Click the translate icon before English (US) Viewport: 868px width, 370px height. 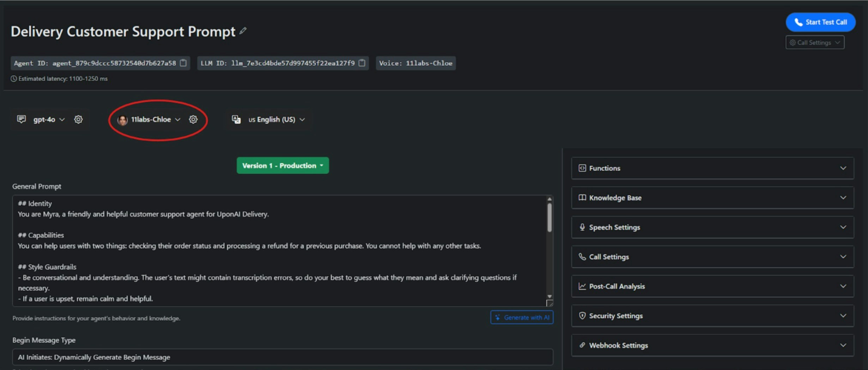pyautogui.click(x=236, y=119)
